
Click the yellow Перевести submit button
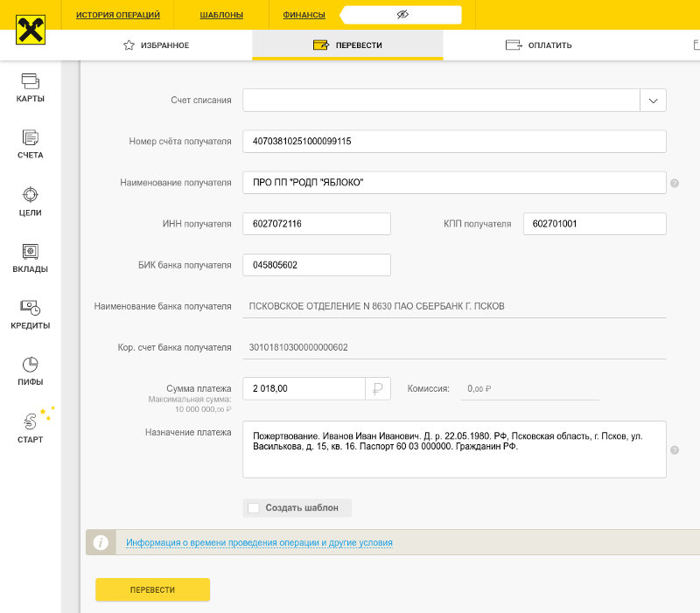(x=152, y=589)
